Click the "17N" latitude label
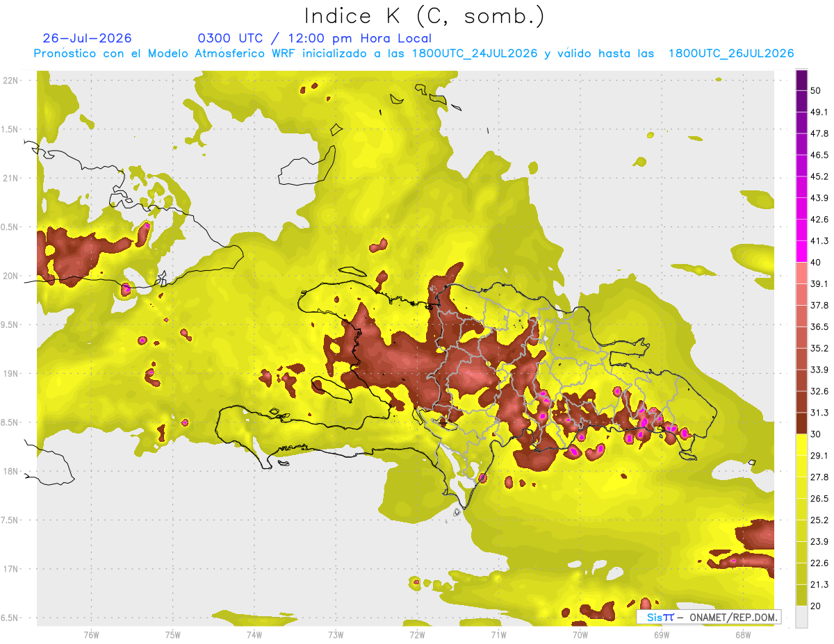The width and height of the screenshot is (834, 644). coord(10,569)
